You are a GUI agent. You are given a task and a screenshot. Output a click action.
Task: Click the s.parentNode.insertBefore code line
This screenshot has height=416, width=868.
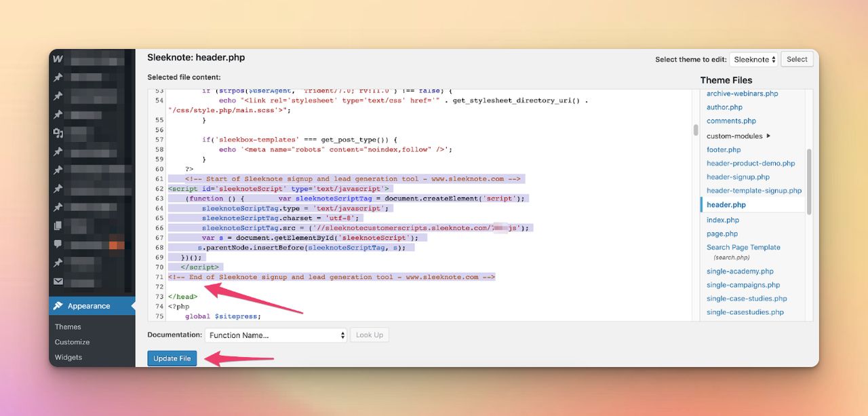[302, 248]
